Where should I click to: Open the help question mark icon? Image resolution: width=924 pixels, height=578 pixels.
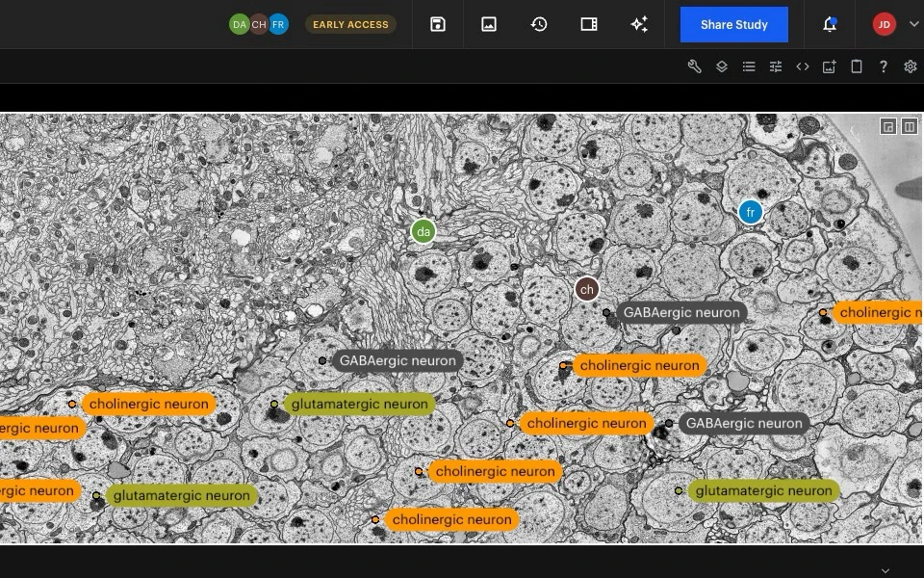pyautogui.click(x=884, y=66)
